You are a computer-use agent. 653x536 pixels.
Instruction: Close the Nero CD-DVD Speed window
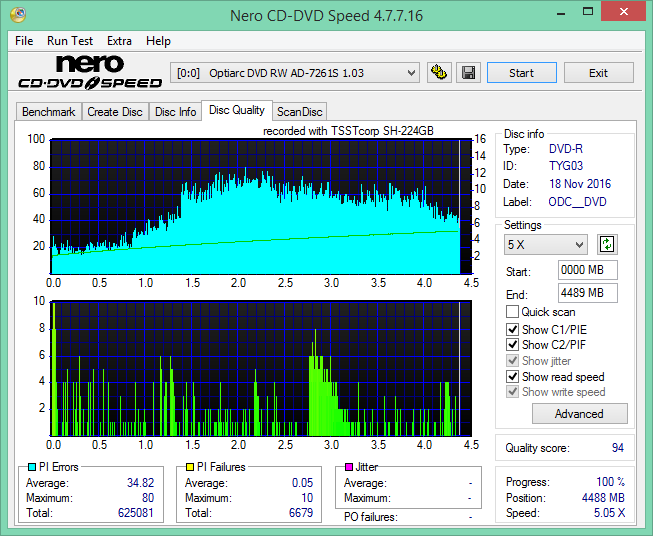coord(623,12)
